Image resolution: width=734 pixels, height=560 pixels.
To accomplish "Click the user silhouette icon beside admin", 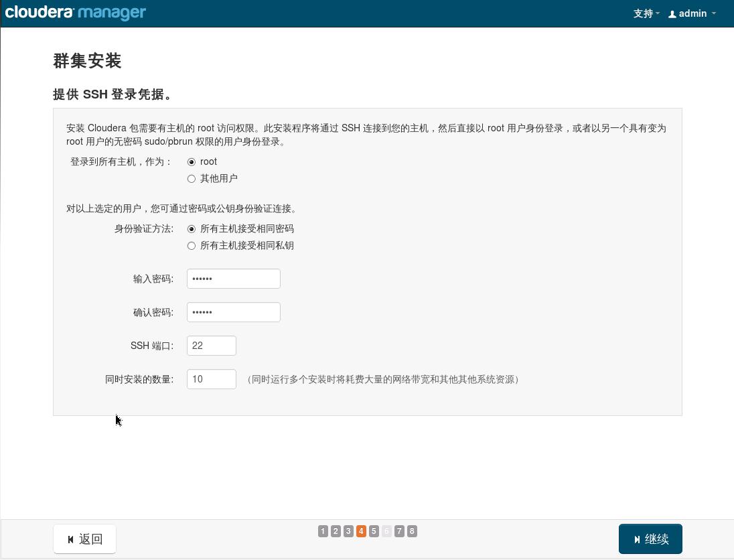I will (x=672, y=13).
